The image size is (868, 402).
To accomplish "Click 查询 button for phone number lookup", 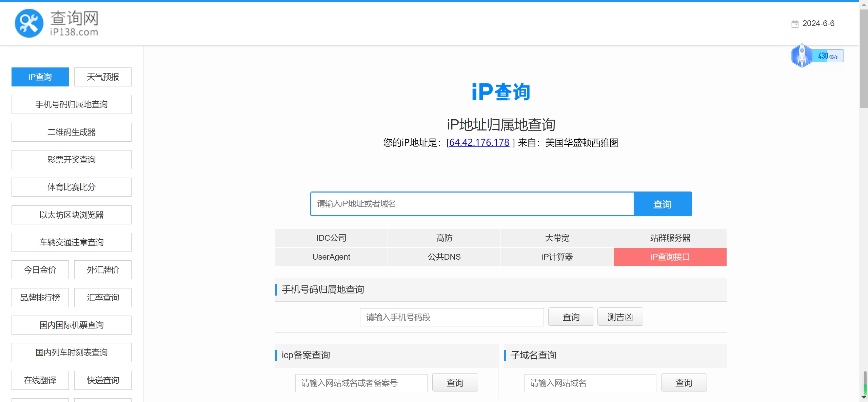I will (x=571, y=317).
